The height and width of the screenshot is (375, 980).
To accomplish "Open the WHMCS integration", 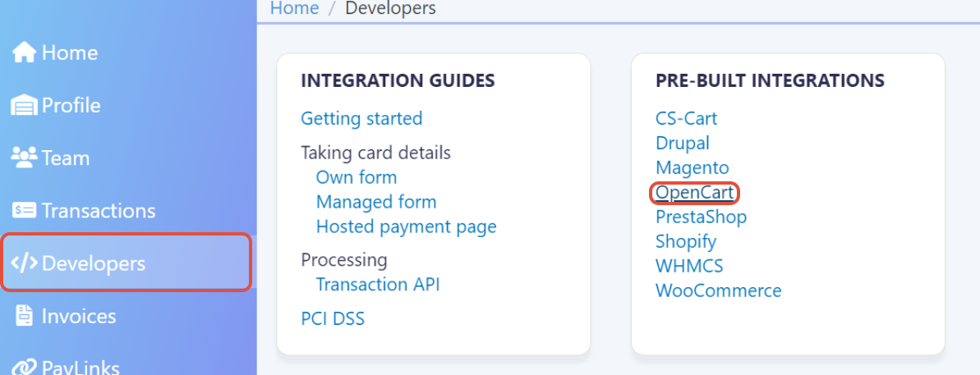I will (689, 267).
